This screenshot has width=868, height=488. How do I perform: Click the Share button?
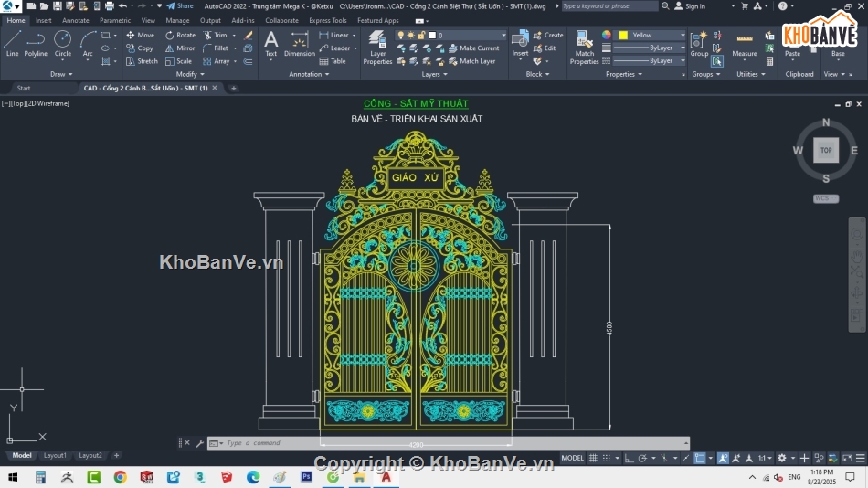180,6
